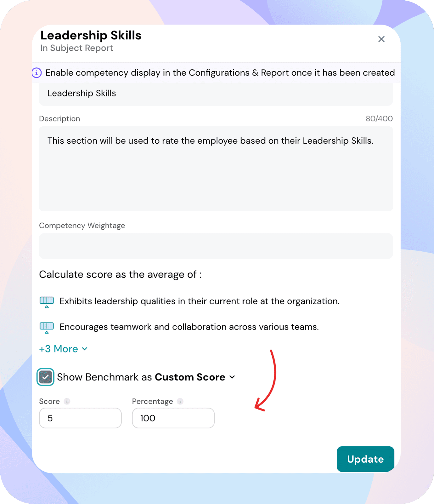Screen dimensions: 434x504
Task: Click the rating scale icon beside Encourages teamwork
Action: point(47,327)
